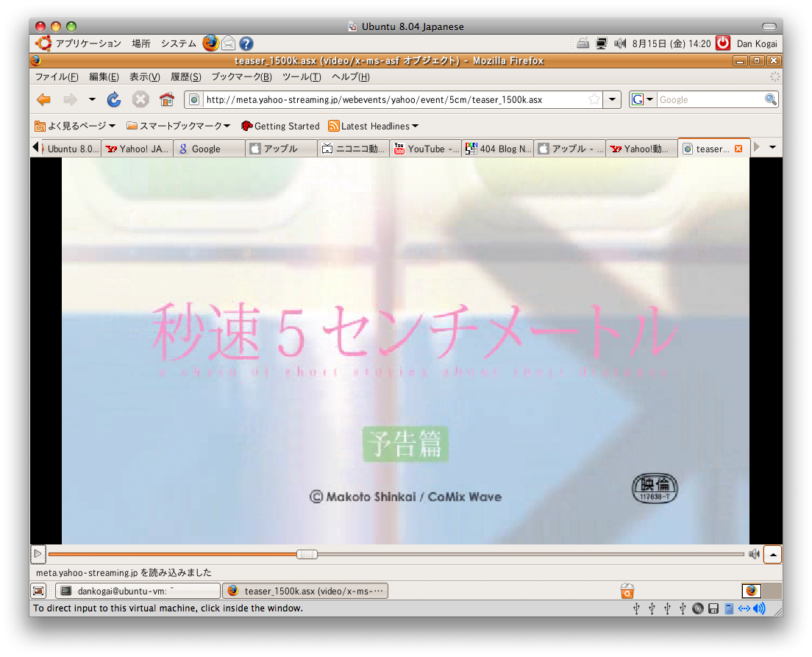This screenshot has width=812, height=657.
Task: Open the 場所 menu
Action: 141,43
